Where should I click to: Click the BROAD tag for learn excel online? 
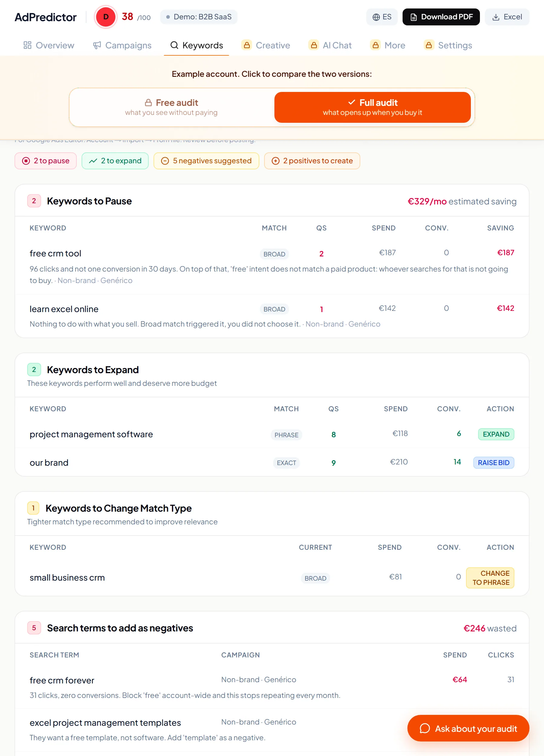(274, 309)
